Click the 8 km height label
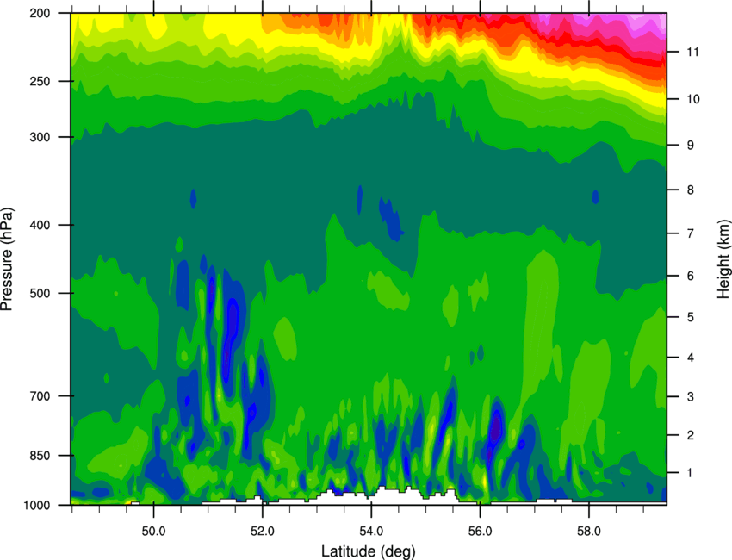Image resolution: width=732 pixels, height=560 pixels. tap(691, 190)
